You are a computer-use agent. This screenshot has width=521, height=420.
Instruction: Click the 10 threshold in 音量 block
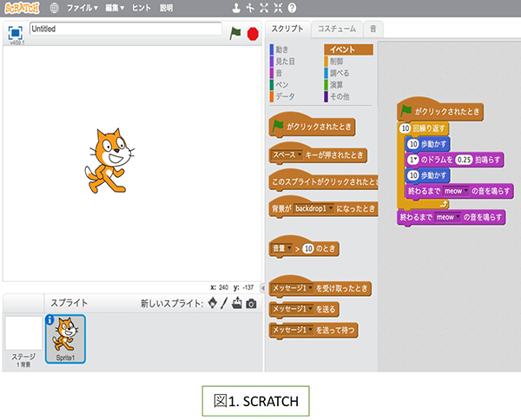pos(308,248)
